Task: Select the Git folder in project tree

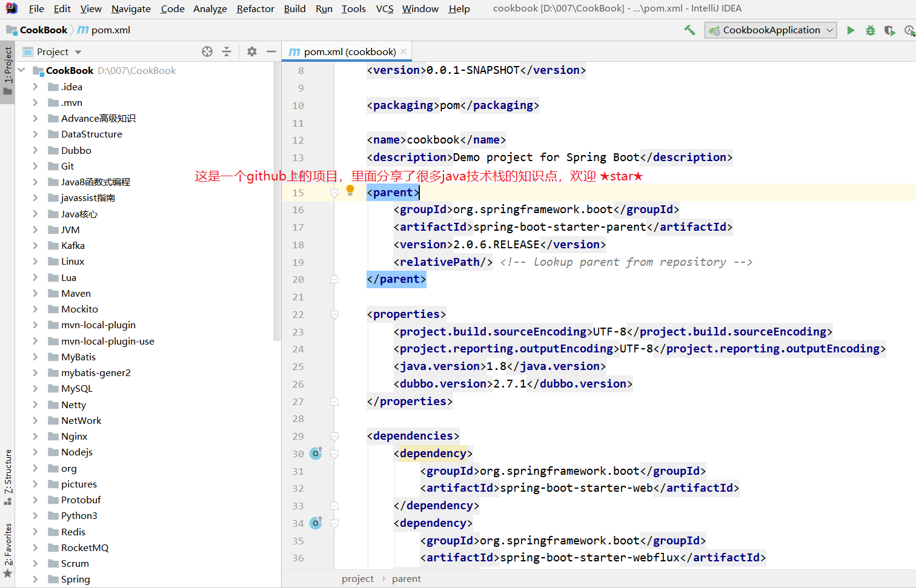Action: (x=67, y=166)
